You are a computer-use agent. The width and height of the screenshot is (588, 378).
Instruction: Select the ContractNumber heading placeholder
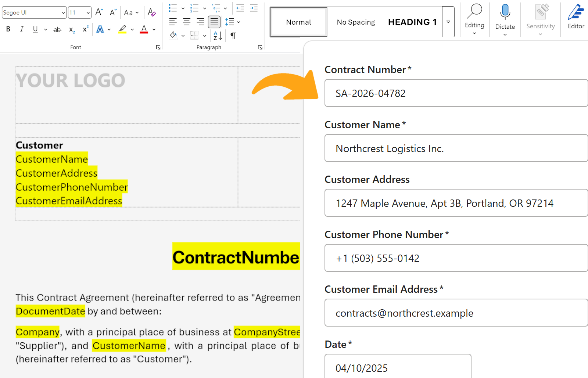tap(236, 257)
